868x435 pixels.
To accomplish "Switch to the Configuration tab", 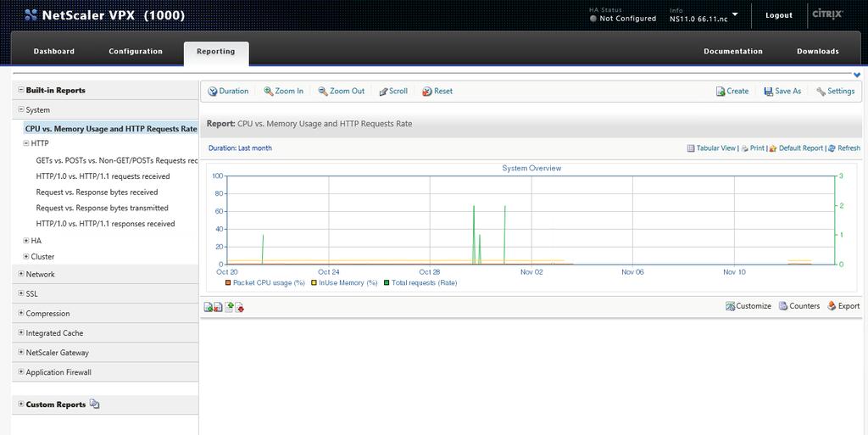I will (136, 52).
